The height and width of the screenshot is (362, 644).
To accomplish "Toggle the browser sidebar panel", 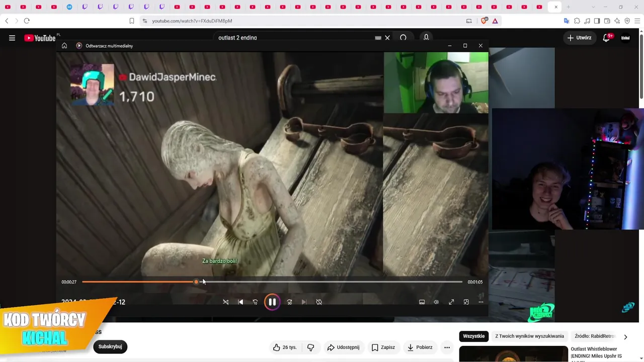I will (597, 21).
